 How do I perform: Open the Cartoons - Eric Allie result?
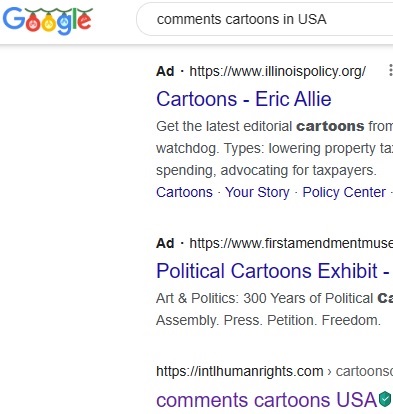(244, 99)
